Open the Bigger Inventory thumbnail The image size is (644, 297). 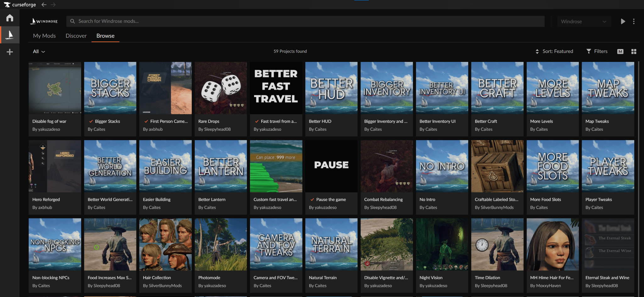coord(387,88)
